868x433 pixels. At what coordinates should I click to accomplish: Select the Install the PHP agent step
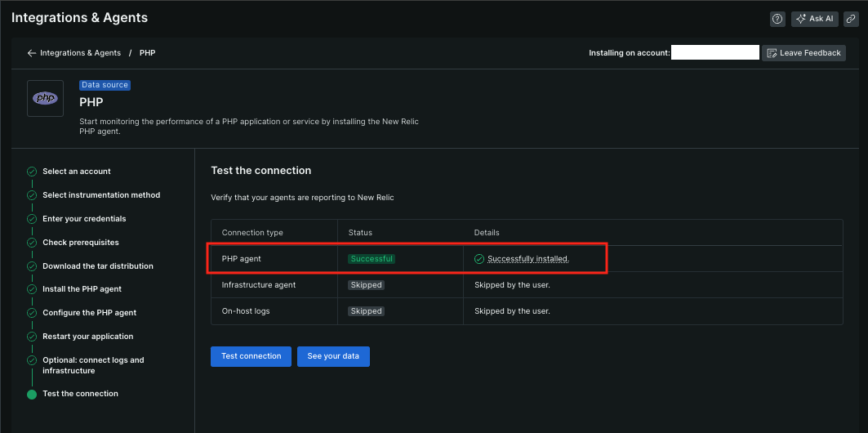tap(82, 289)
